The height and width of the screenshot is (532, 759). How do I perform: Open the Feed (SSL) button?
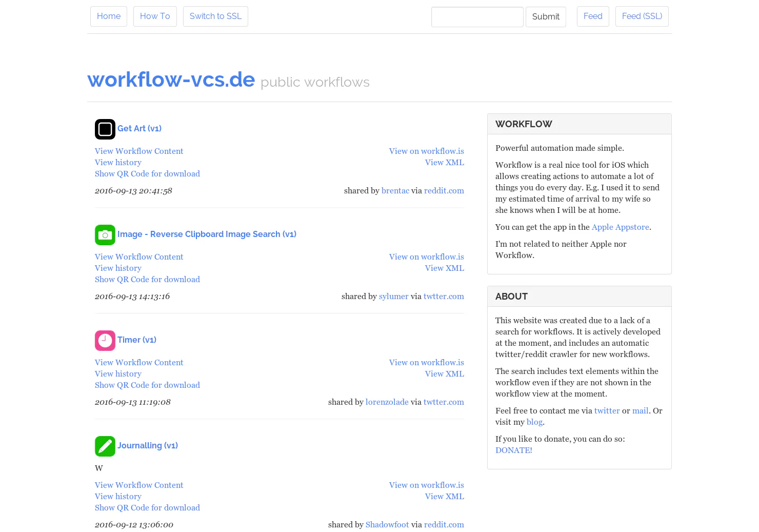click(x=642, y=16)
